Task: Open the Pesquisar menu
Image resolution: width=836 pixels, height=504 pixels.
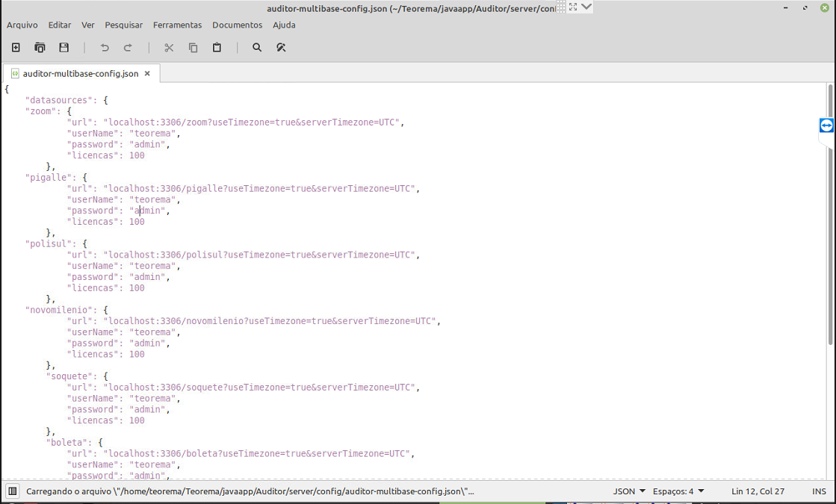Action: (124, 25)
